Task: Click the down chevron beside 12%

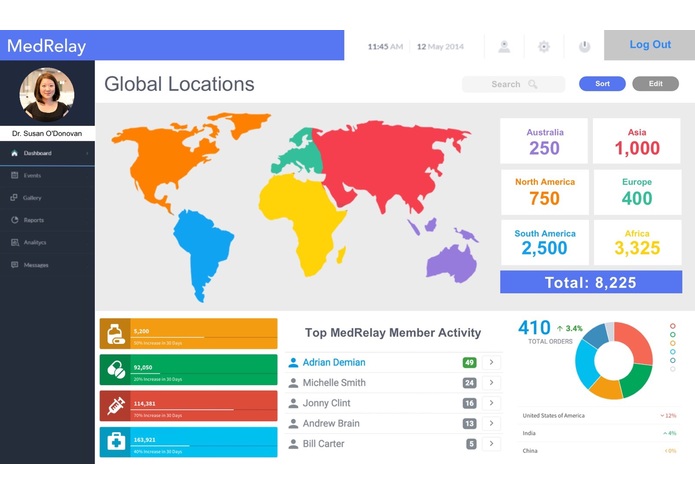Action: 662,416
